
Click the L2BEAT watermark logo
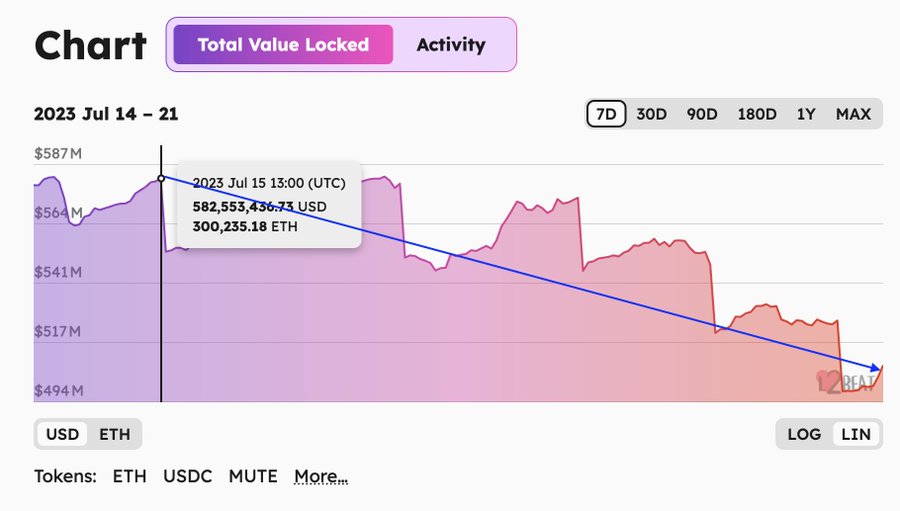point(845,382)
